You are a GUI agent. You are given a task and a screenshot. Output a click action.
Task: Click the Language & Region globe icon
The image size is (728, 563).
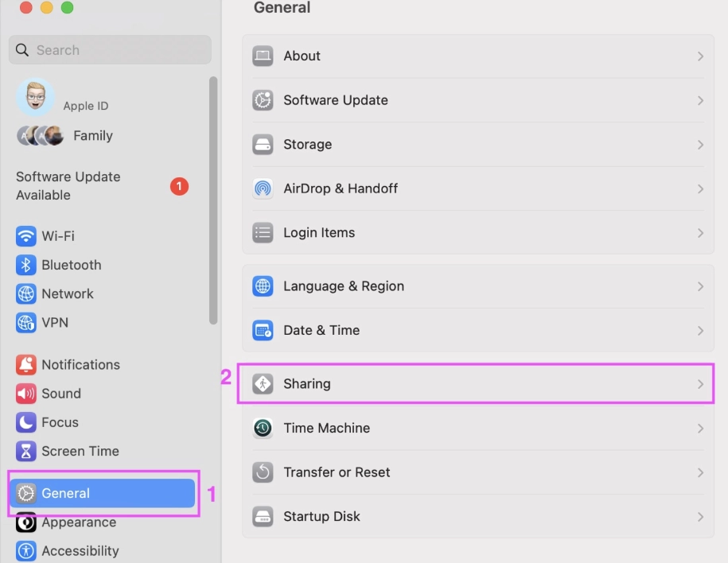click(263, 286)
